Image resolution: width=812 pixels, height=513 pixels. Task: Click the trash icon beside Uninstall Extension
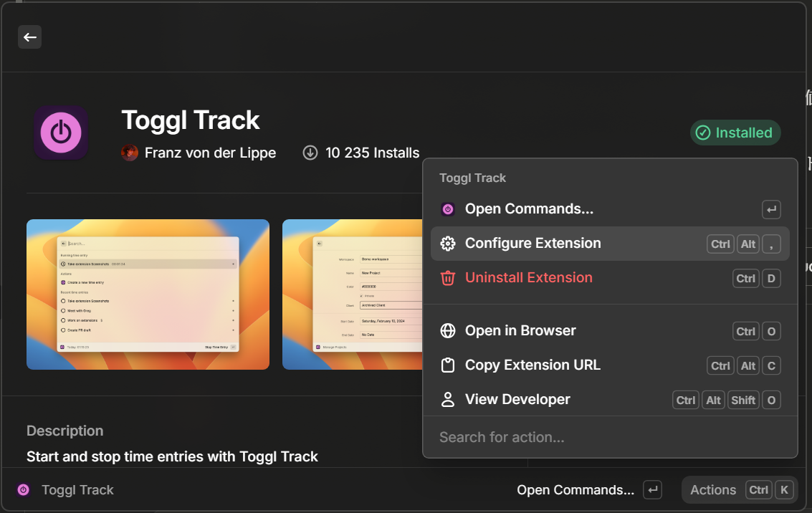pos(448,278)
